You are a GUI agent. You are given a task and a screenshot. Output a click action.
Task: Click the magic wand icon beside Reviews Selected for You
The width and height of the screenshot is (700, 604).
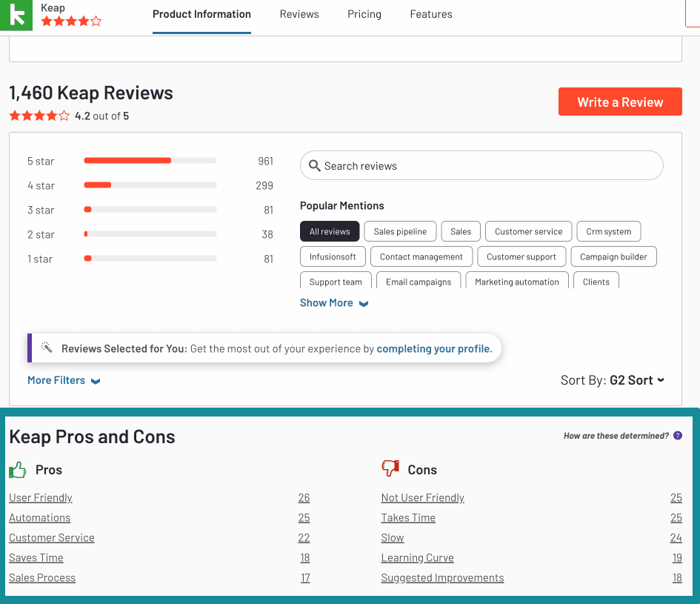(x=47, y=348)
